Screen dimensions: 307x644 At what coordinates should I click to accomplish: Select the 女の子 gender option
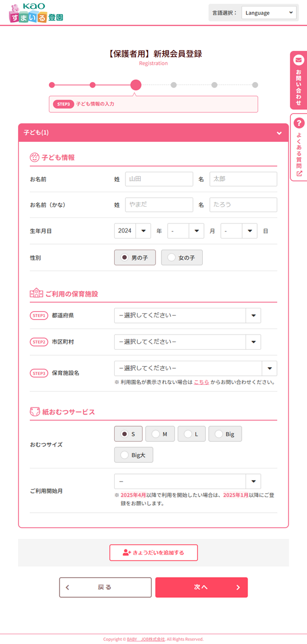[x=181, y=257]
